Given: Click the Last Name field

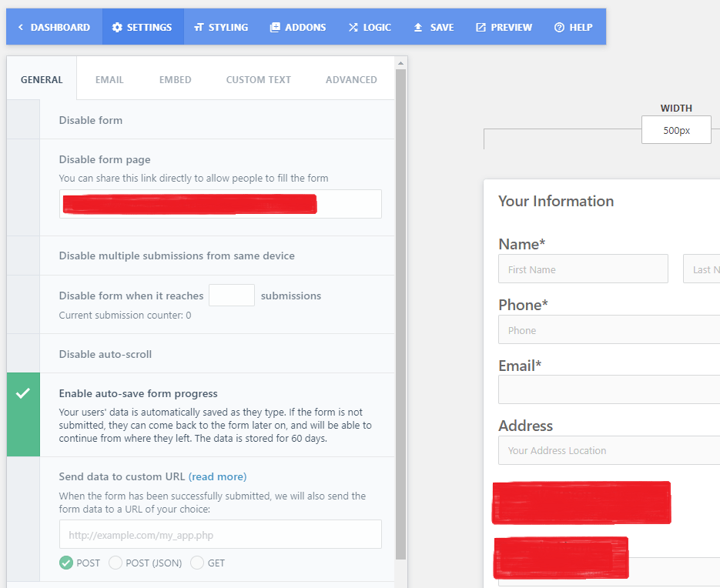Looking at the screenshot, I should pyautogui.click(x=702, y=269).
